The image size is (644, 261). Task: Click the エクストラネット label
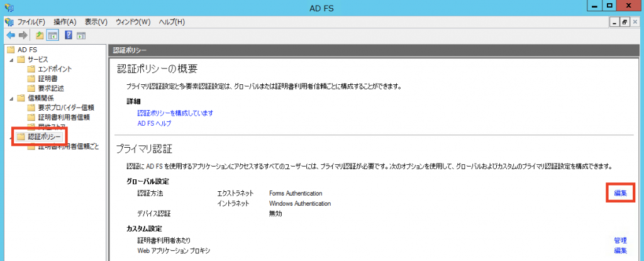click(235, 193)
